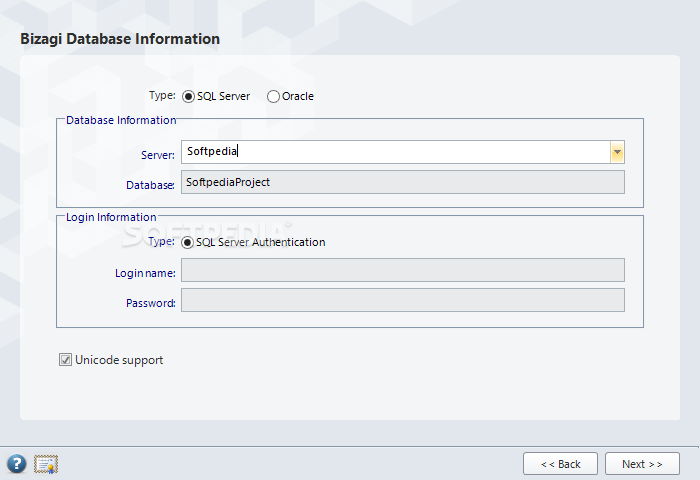Go back with the << Back button
The height and width of the screenshot is (480, 700).
(x=560, y=464)
